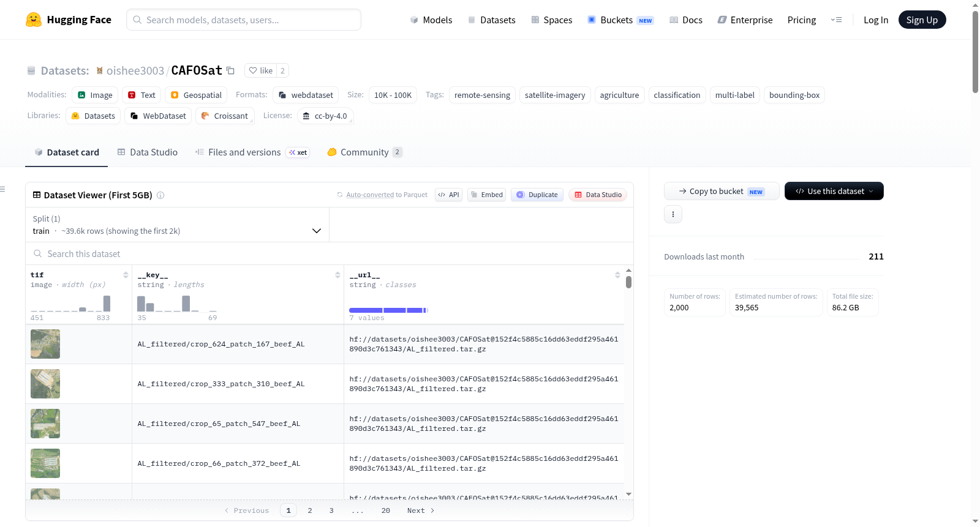Image resolution: width=980 pixels, height=527 pixels.
Task: Click the info icon beside Dataset Viewer
Action: (x=160, y=195)
